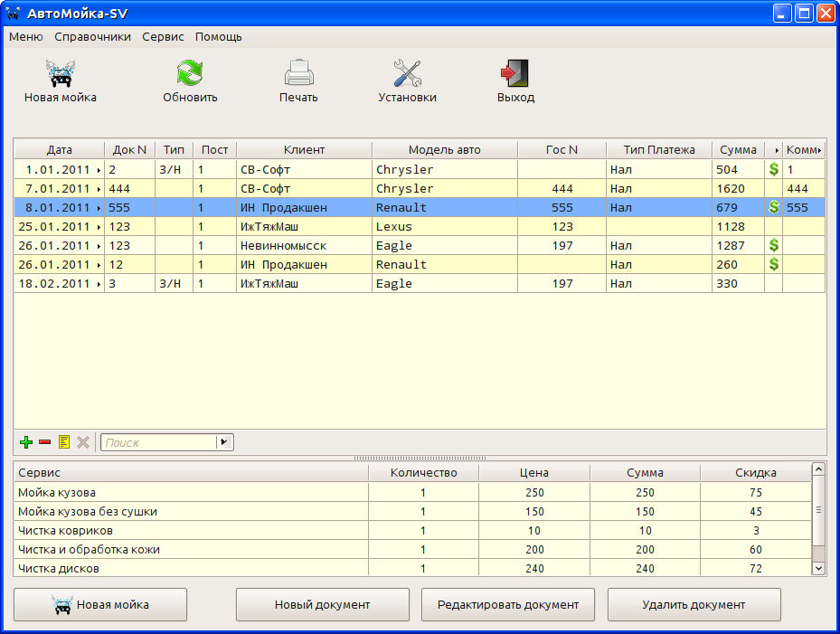Click the green plus add record icon
The width and height of the screenshot is (840, 634).
click(26, 442)
